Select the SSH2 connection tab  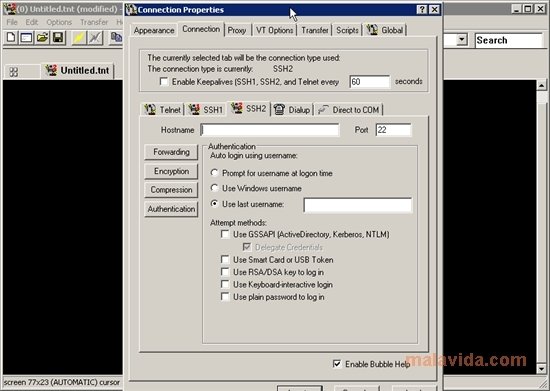(249, 108)
